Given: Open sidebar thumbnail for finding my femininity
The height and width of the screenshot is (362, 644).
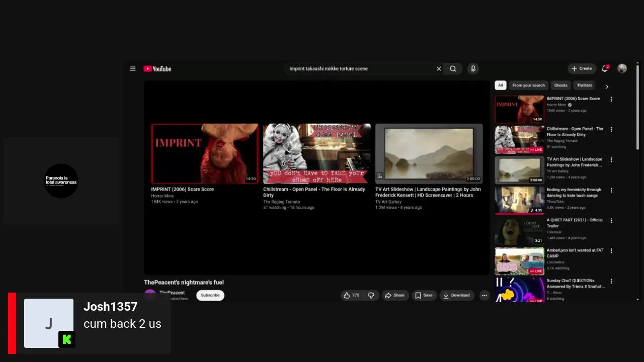Looking at the screenshot, I should [519, 201].
